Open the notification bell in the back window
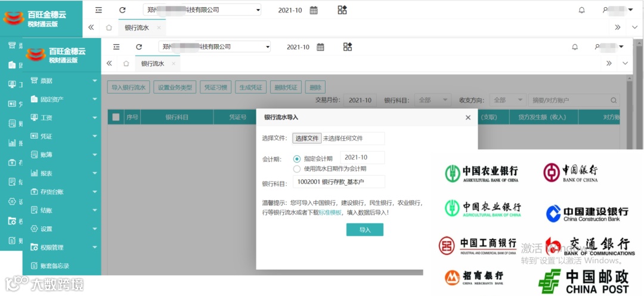The width and height of the screenshot is (644, 296). click(x=581, y=10)
